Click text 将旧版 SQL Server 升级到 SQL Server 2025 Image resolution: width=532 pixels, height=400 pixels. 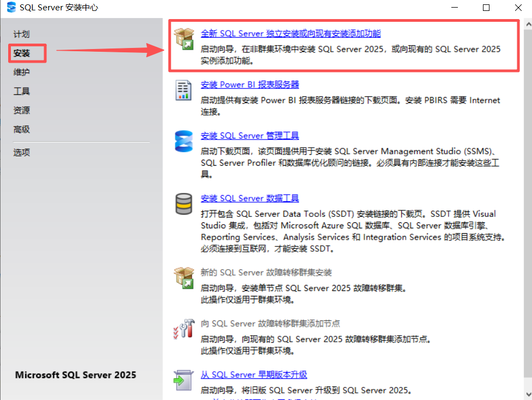[x=327, y=390]
